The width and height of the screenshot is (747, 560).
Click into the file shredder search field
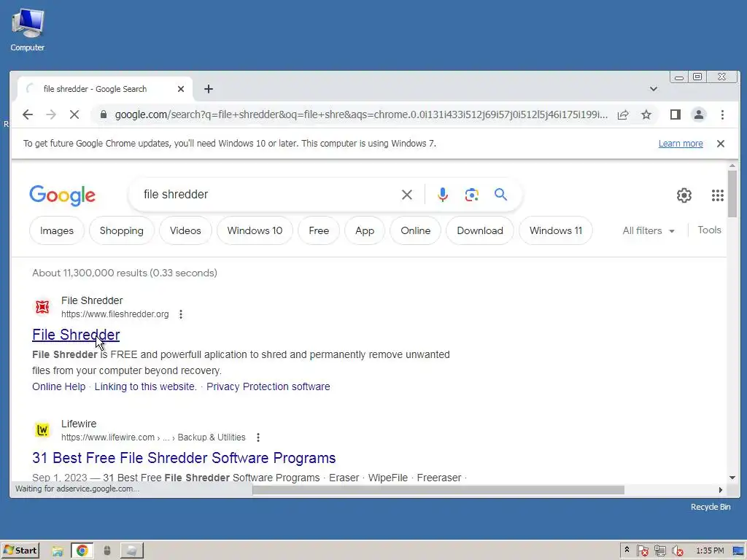267,194
